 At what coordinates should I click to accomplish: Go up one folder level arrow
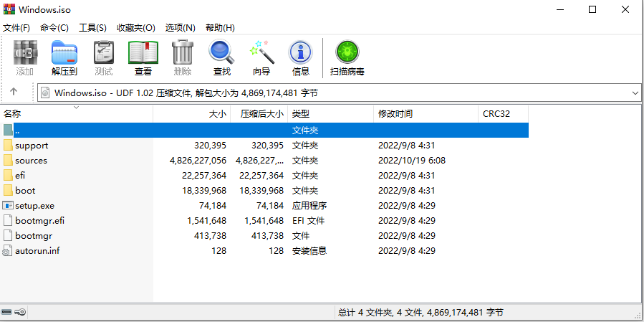[14, 93]
